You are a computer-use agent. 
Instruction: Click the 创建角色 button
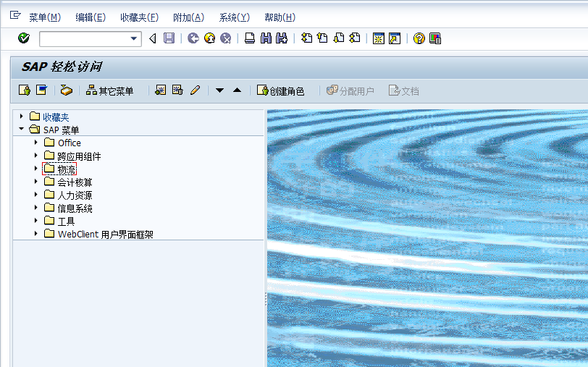[280, 90]
